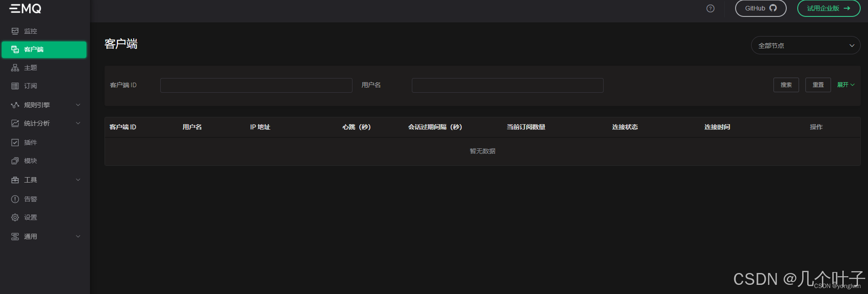Expand the 规则引擎 submenu chevron
Viewport: 868px width, 294px height.
coord(78,105)
